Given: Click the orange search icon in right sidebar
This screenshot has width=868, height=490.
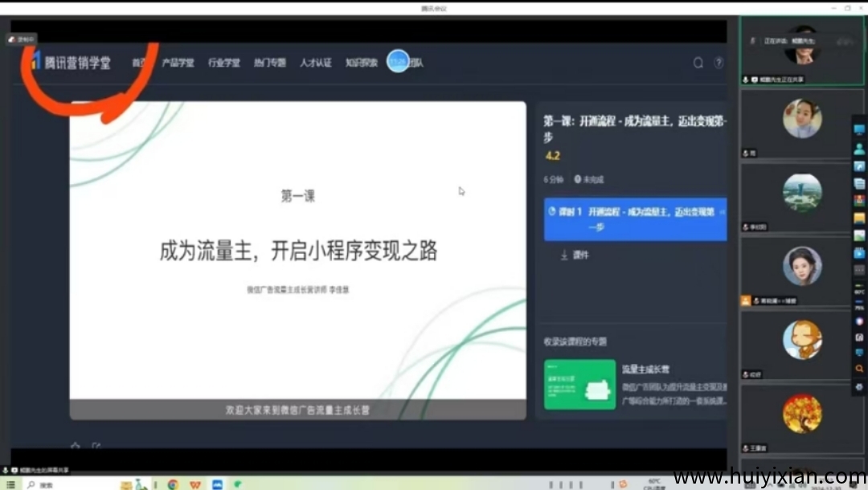Looking at the screenshot, I should [x=859, y=369].
